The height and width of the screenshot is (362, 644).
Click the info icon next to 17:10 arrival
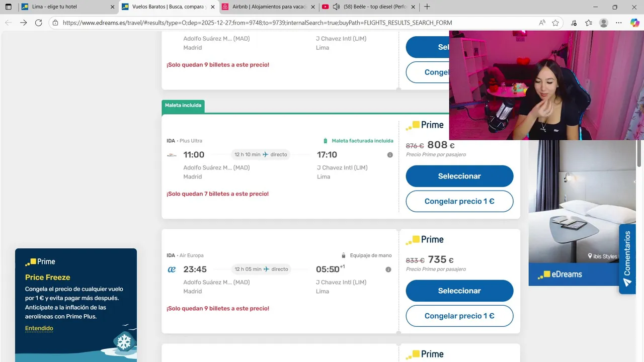(390, 155)
